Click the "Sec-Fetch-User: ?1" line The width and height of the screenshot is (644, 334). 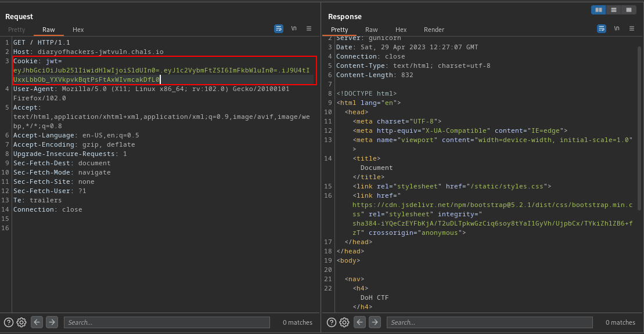tap(50, 191)
